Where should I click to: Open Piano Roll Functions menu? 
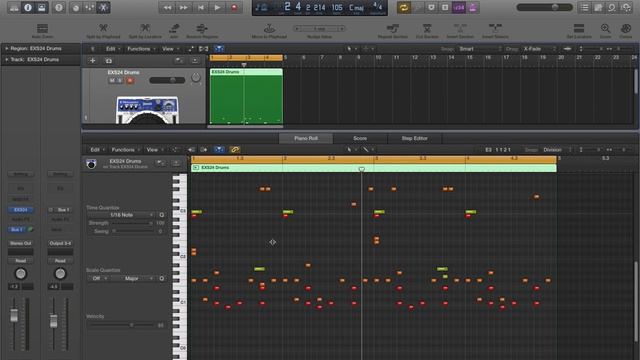point(125,150)
